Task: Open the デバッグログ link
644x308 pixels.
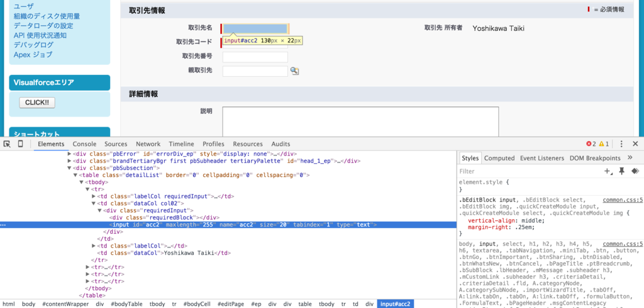Action: [33, 45]
